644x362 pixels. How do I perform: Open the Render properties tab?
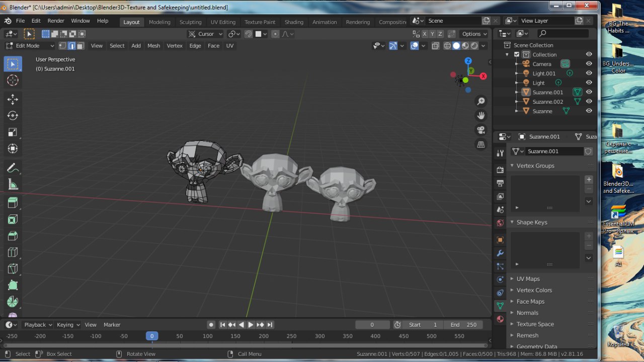pyautogui.click(x=500, y=170)
